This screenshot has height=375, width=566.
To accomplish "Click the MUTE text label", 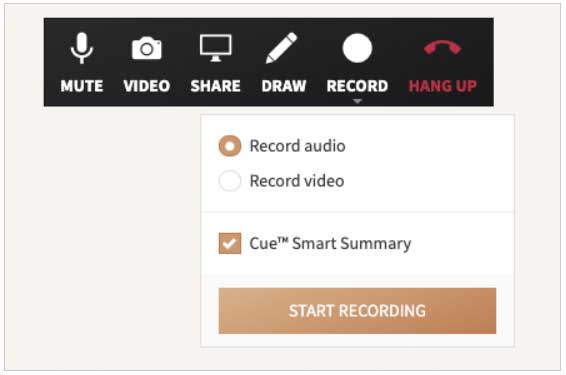I will [82, 86].
